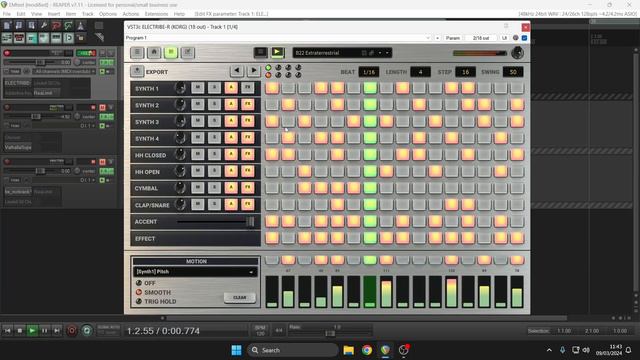This screenshot has height=360, width=640.
Task: Select the green step sequencer view icon
Action: coord(171,52)
